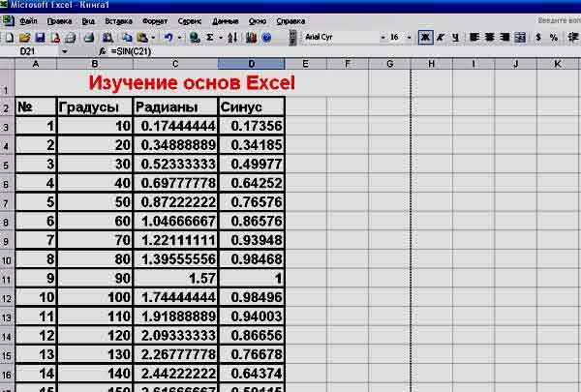The image size is (581, 392).
Task: Undo the last action with arrow icon
Action: [x=168, y=38]
